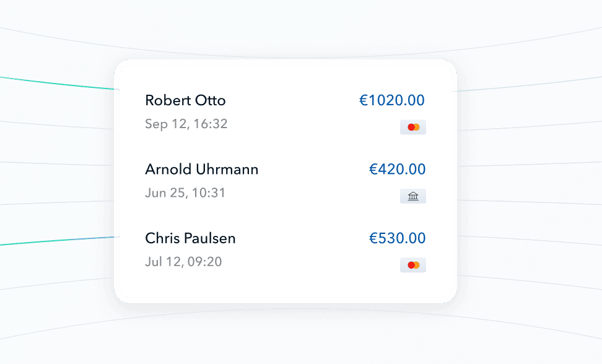Click the background above the transactions card
The width and height of the screenshot is (602, 364).
coord(285,28)
